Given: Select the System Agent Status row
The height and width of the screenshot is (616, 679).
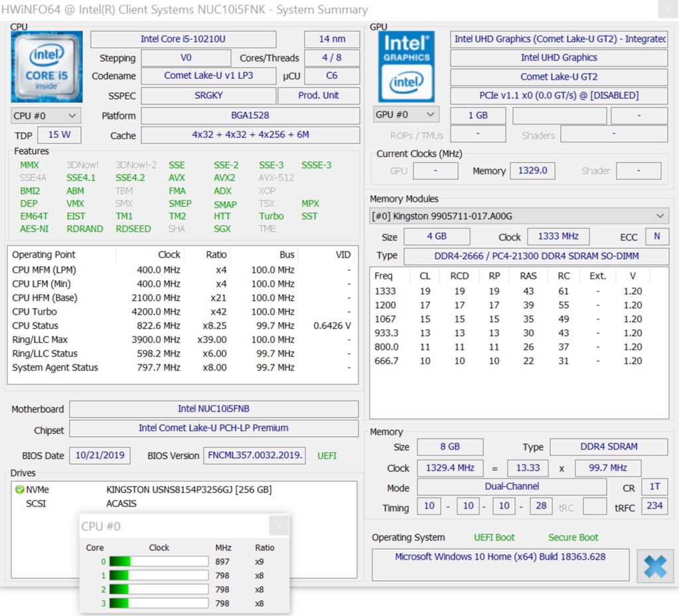Looking at the screenshot, I should coord(183,367).
